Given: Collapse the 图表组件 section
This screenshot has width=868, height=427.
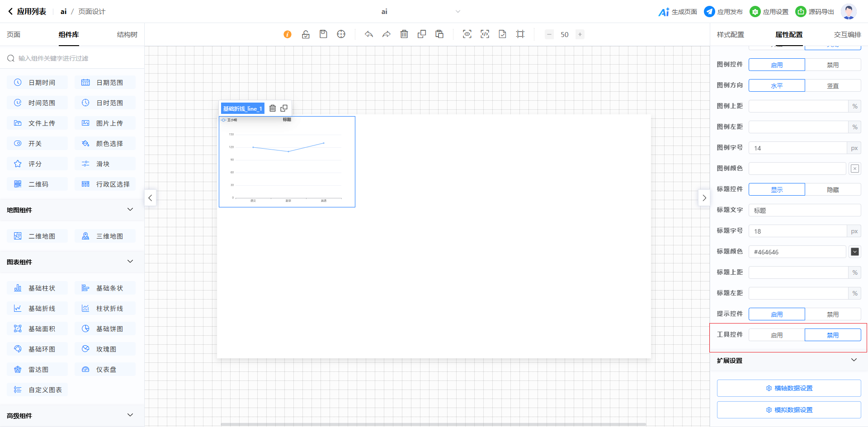Looking at the screenshot, I should point(130,262).
